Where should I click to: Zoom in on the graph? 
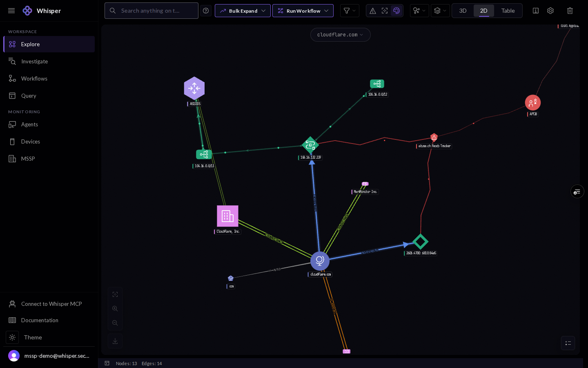pyautogui.click(x=115, y=309)
